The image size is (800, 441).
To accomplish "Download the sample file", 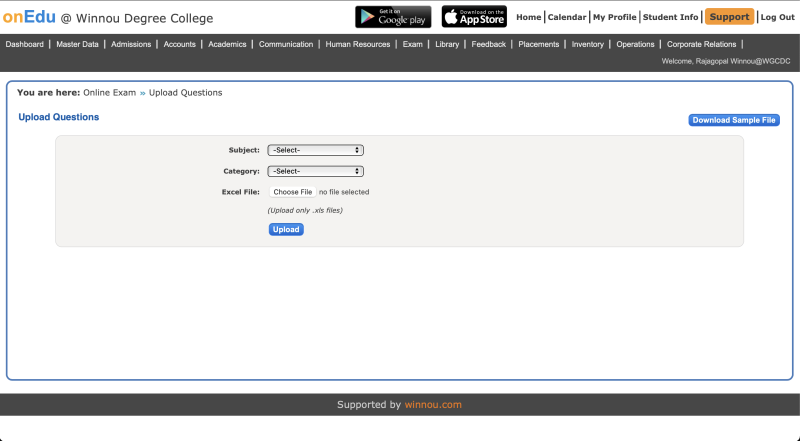I will coord(734,120).
